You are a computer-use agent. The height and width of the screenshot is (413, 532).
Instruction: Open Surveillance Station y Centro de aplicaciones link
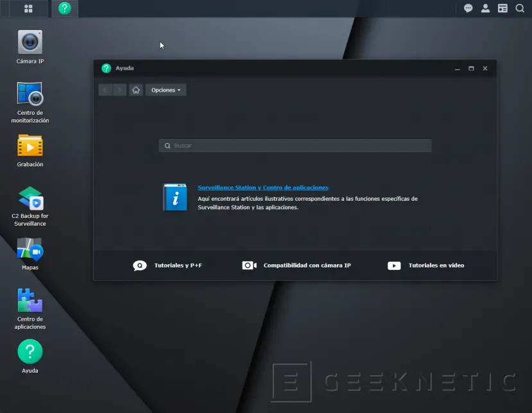(x=263, y=188)
